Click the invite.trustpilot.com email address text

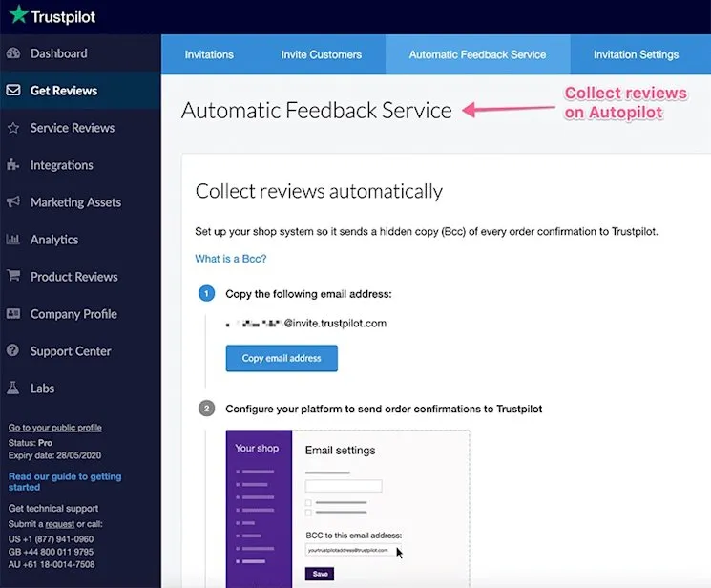click(x=306, y=324)
